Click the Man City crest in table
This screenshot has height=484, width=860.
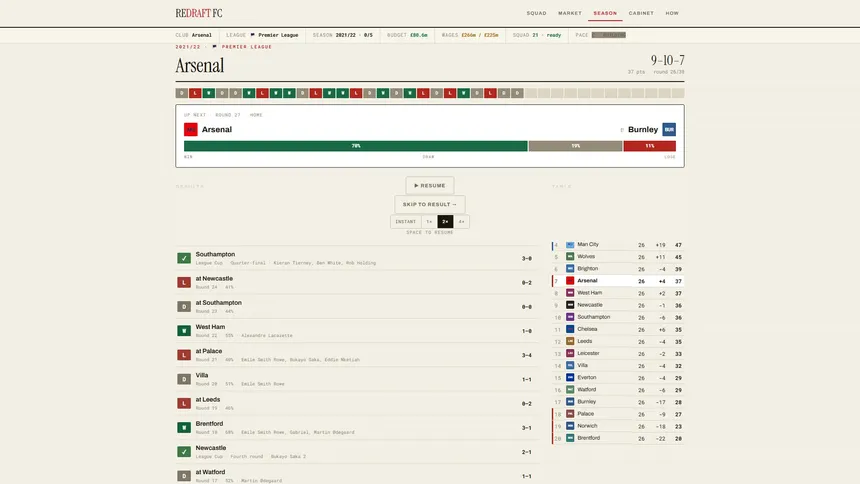(x=570, y=245)
